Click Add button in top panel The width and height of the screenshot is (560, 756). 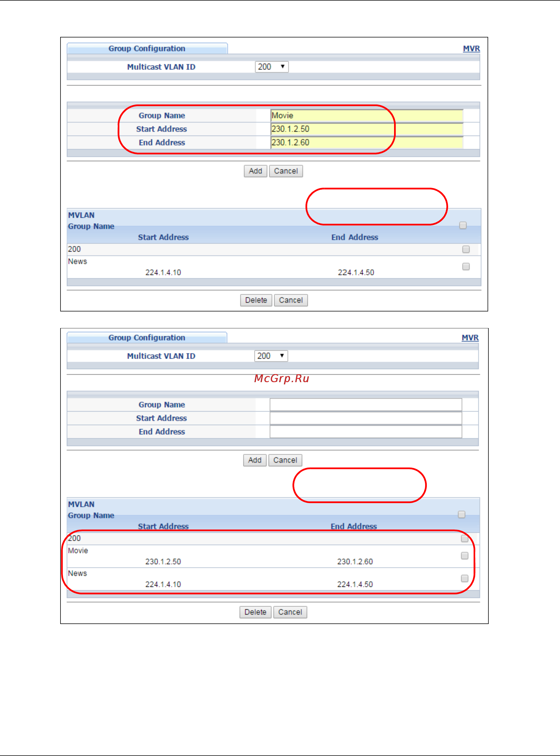coord(255,171)
